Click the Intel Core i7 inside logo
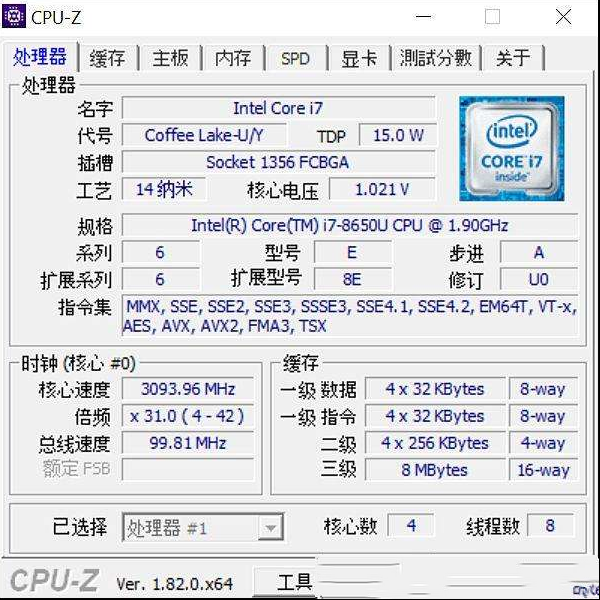This screenshot has width=600, height=600. coord(512,148)
